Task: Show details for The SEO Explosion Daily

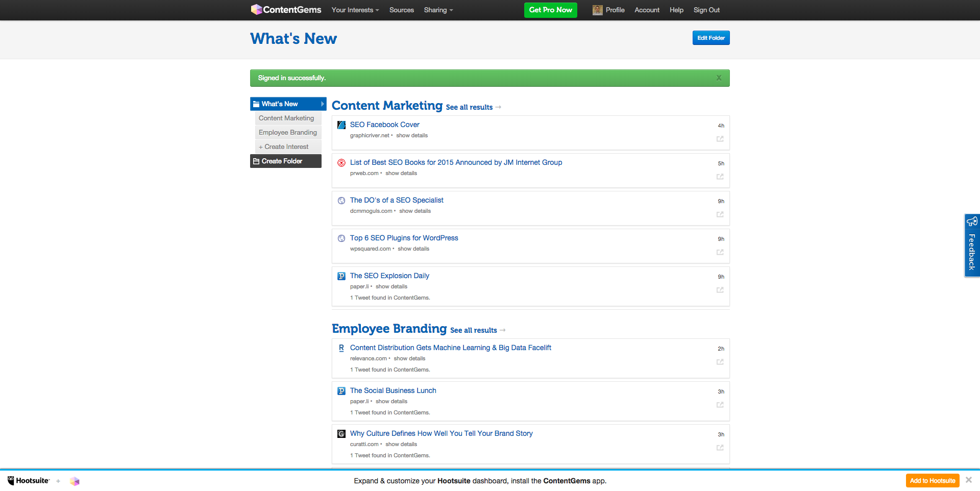Action: click(391, 286)
